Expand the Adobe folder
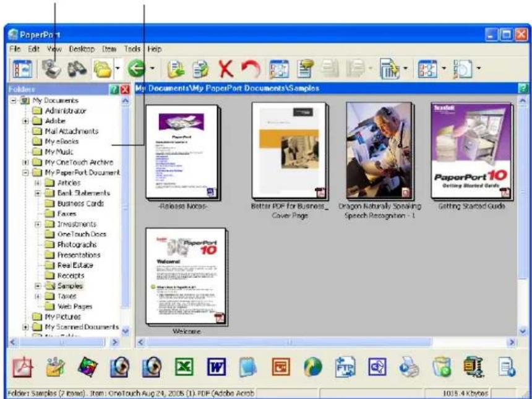Image resolution: width=532 pixels, height=399 pixels. [25, 121]
